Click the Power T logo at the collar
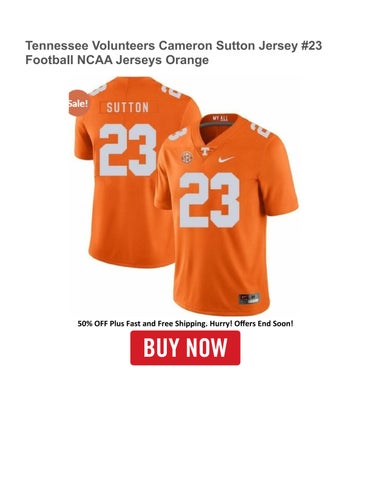Image resolution: width=371 pixels, height=480 pixels. (x=204, y=151)
